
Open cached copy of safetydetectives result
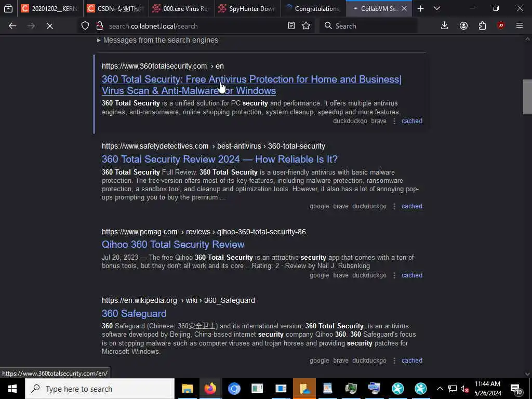point(412,206)
